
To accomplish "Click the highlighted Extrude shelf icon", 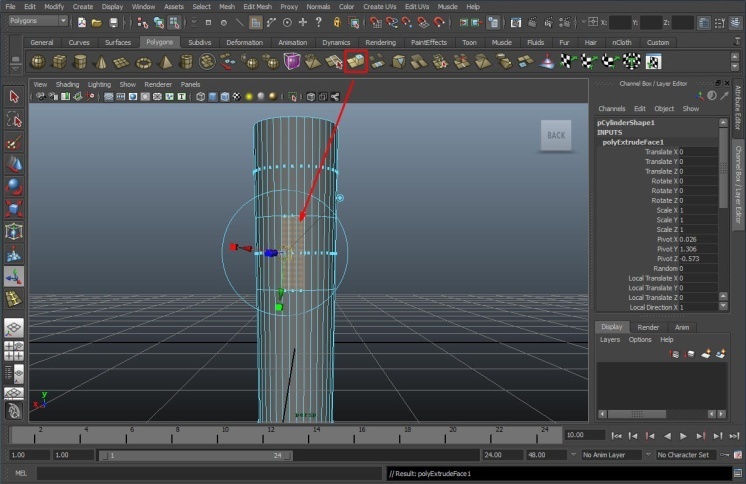I will point(356,62).
